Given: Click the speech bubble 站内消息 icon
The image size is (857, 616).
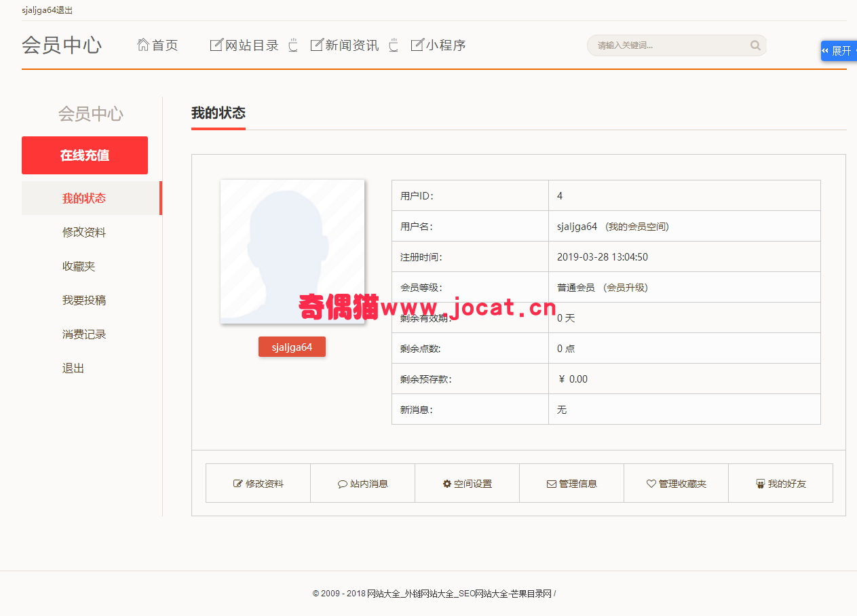Looking at the screenshot, I should 343,484.
